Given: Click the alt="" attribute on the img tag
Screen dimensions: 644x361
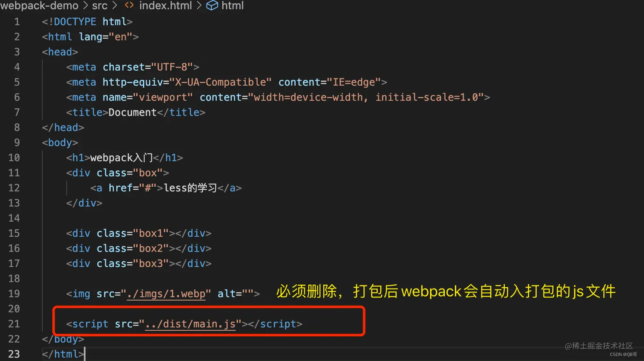Looking at the screenshot, I should [236, 294].
